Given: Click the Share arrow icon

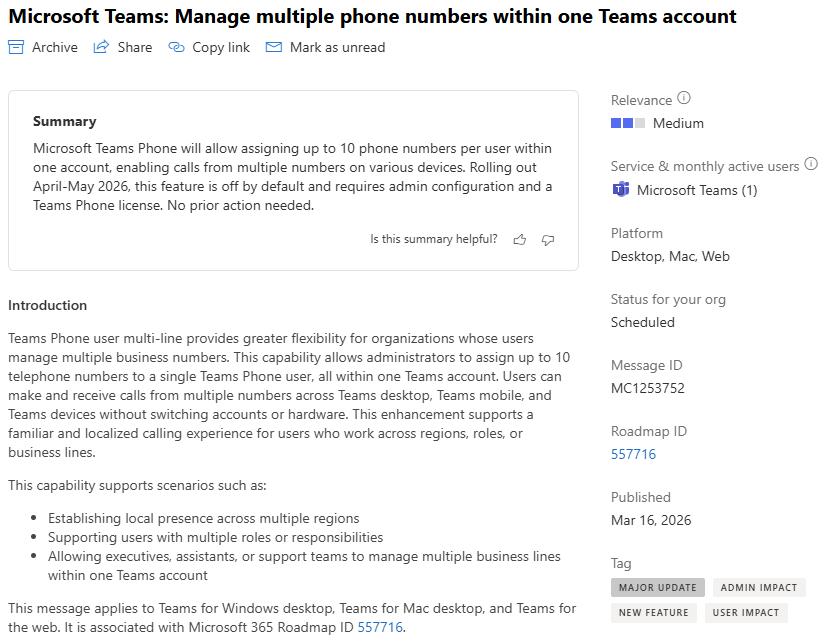Looking at the screenshot, I should 101,47.
